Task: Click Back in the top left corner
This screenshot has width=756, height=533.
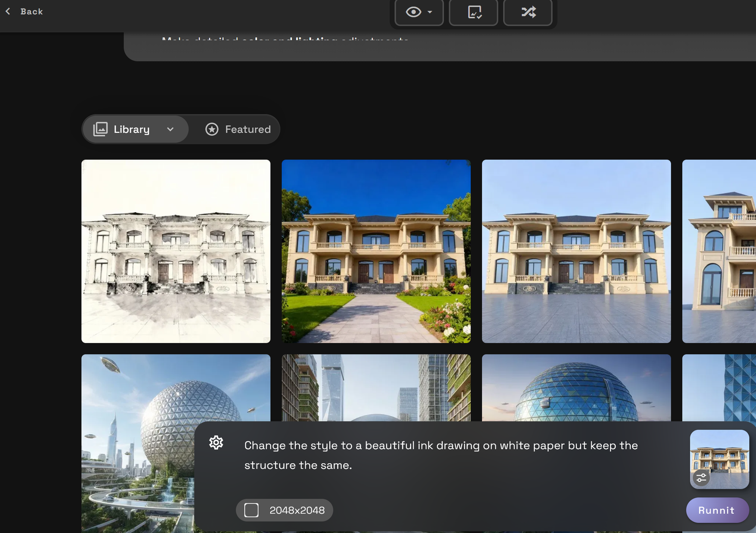Action: point(24,11)
